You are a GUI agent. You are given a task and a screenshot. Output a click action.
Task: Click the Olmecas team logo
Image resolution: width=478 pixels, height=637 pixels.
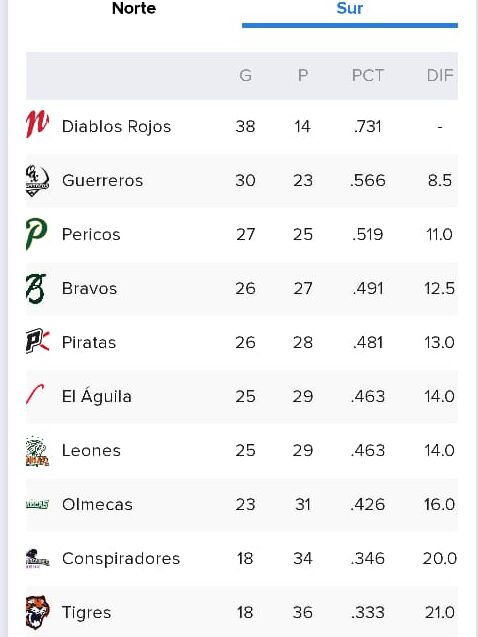click(37, 505)
